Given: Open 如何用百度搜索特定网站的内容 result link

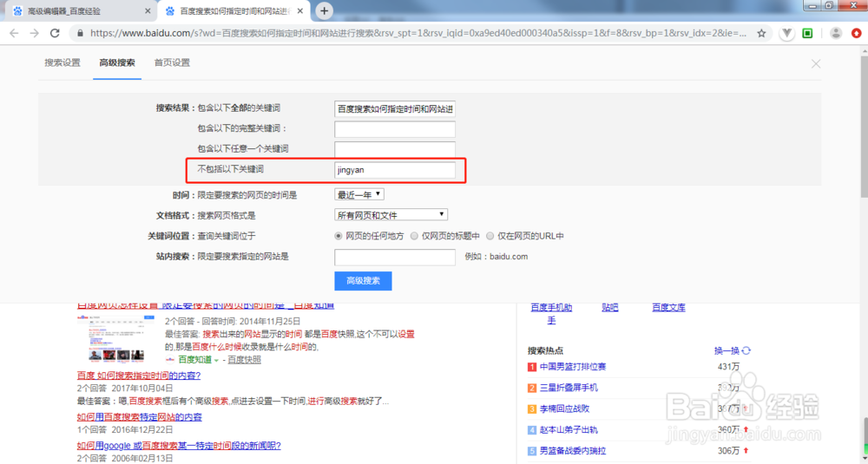Looking at the screenshot, I should click(140, 417).
